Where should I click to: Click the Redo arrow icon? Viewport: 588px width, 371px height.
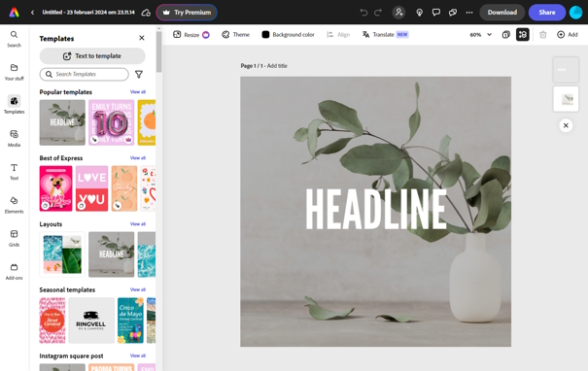[378, 13]
